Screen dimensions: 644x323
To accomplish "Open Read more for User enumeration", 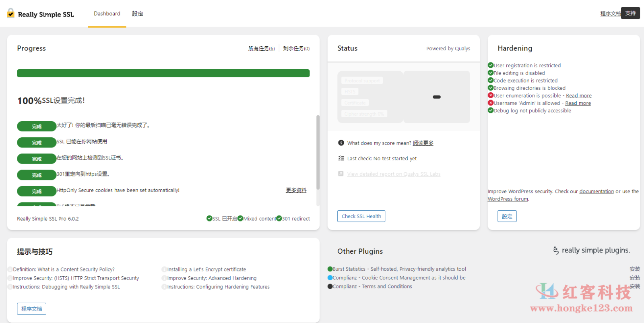I will 579,95.
